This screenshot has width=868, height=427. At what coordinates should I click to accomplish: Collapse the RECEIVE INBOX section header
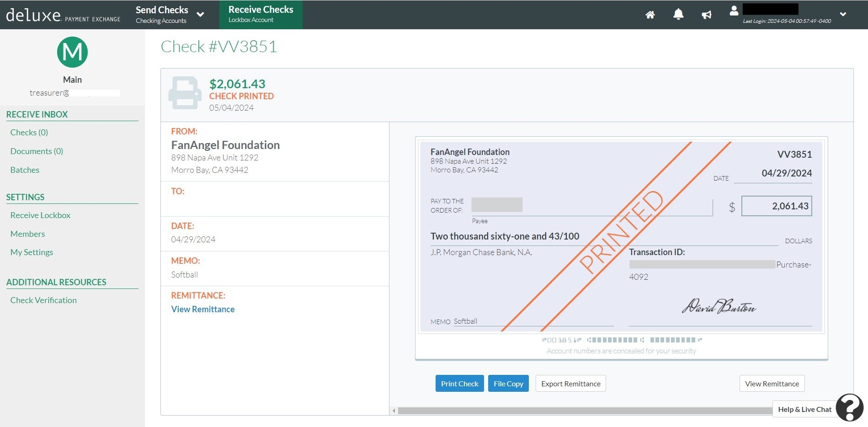pyautogui.click(x=37, y=114)
